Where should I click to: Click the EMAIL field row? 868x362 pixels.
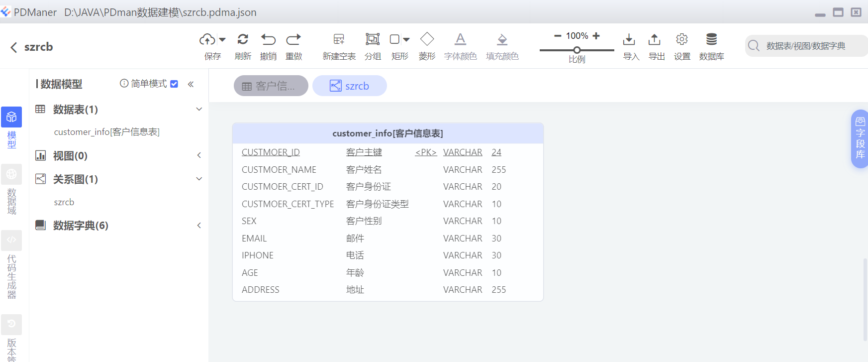click(x=388, y=239)
